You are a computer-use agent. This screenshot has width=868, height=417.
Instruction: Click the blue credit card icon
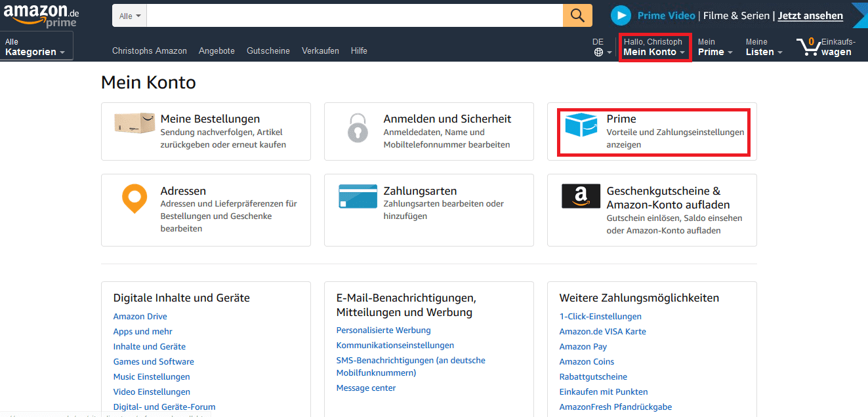(358, 196)
